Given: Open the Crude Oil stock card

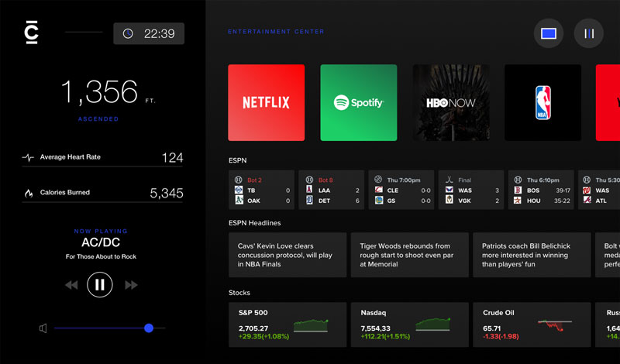Looking at the screenshot, I should tap(531, 325).
